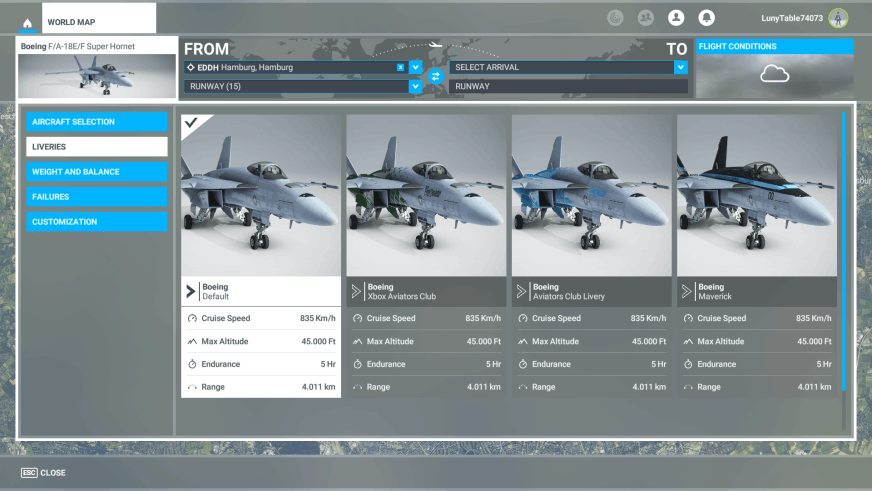Open the flight conditions cloud icon
Image resolution: width=872 pixels, height=491 pixels.
pyautogui.click(x=774, y=74)
